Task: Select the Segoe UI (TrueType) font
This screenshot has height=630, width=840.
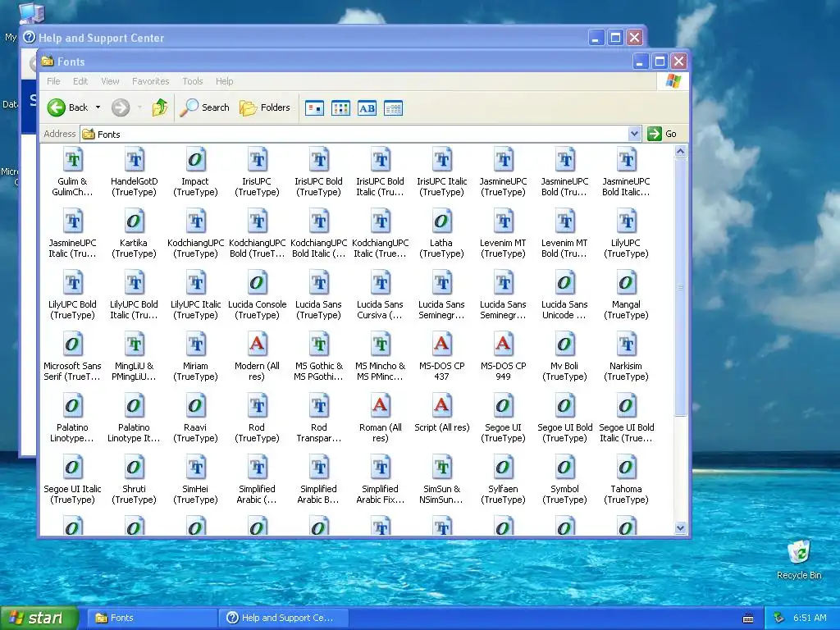Action: (x=503, y=418)
